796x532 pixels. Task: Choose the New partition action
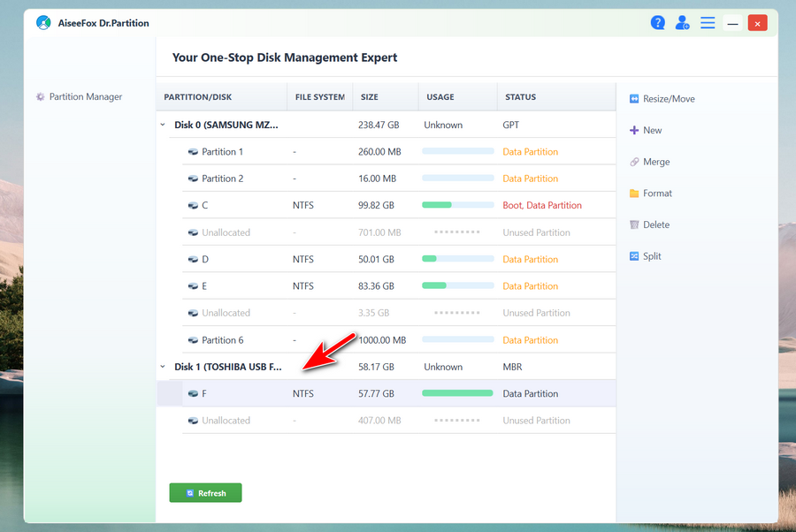(x=646, y=130)
